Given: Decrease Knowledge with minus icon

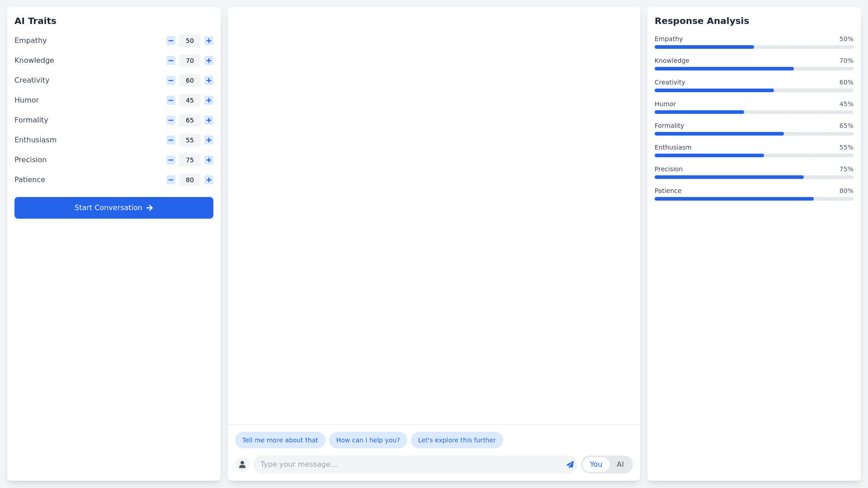Looking at the screenshot, I should coord(170,61).
